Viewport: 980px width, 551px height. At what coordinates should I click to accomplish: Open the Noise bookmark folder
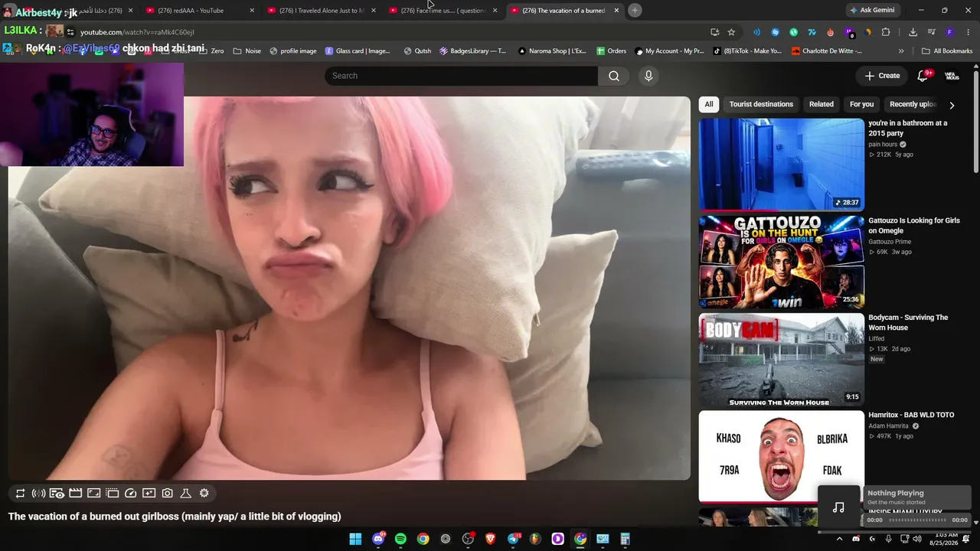pyautogui.click(x=247, y=51)
